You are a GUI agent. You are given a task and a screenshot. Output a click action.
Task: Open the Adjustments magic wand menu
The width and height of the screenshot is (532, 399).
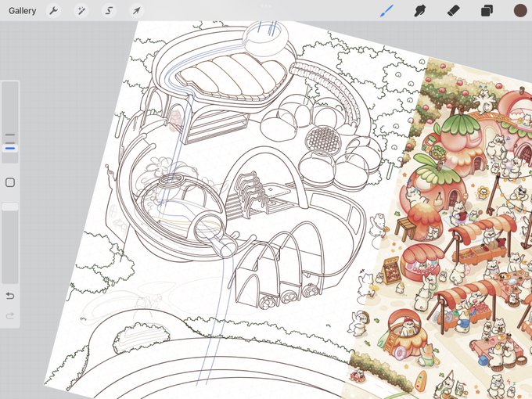(x=81, y=11)
